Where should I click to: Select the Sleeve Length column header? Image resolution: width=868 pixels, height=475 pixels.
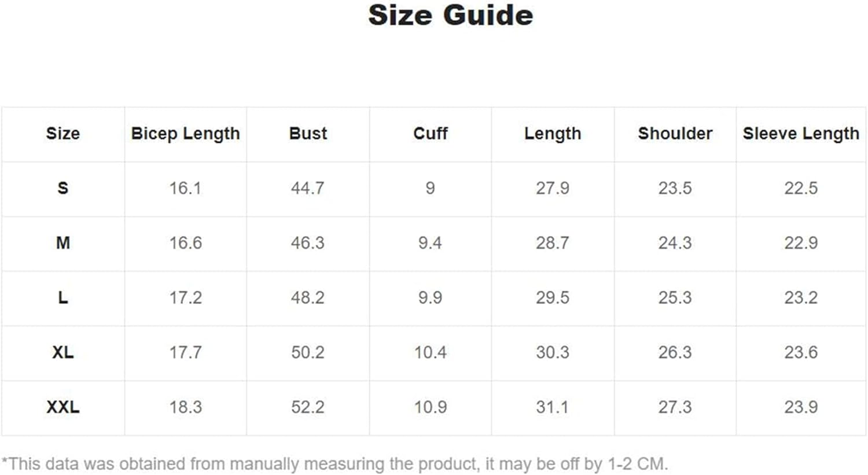coord(801,134)
